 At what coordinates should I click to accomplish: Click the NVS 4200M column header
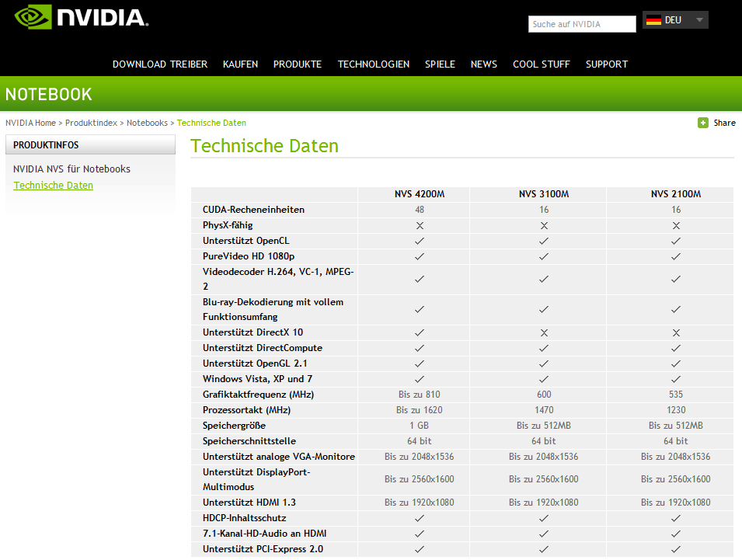(x=420, y=194)
